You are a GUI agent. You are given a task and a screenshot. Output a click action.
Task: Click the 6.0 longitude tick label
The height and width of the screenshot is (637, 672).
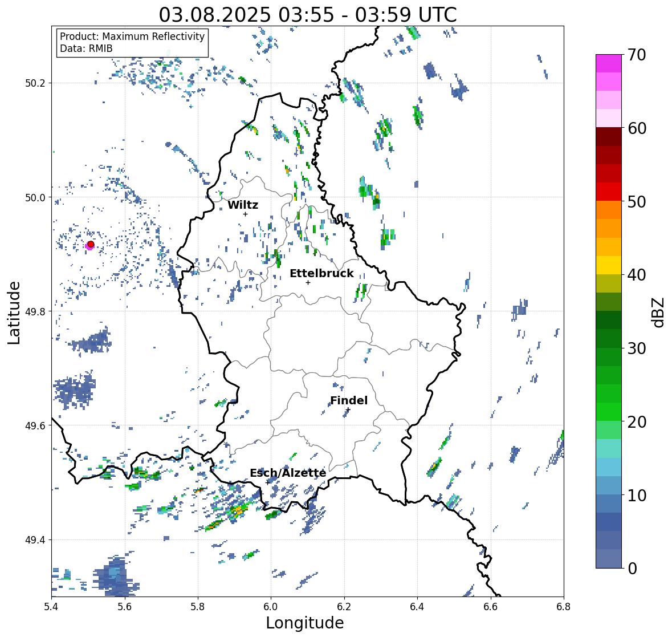271,607
